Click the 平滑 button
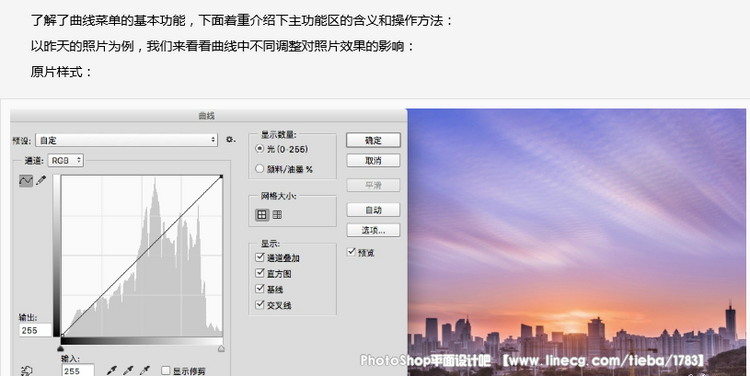750x376 pixels. coord(373,185)
